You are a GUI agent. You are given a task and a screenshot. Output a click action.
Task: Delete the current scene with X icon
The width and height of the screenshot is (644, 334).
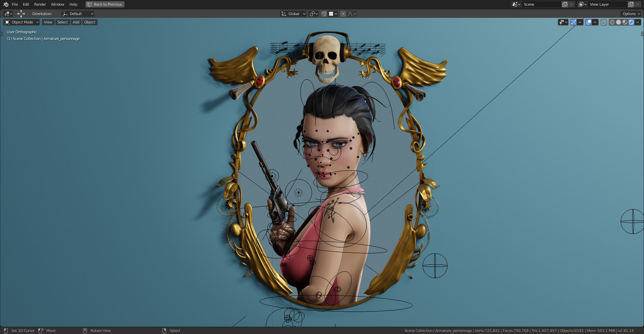[572, 4]
